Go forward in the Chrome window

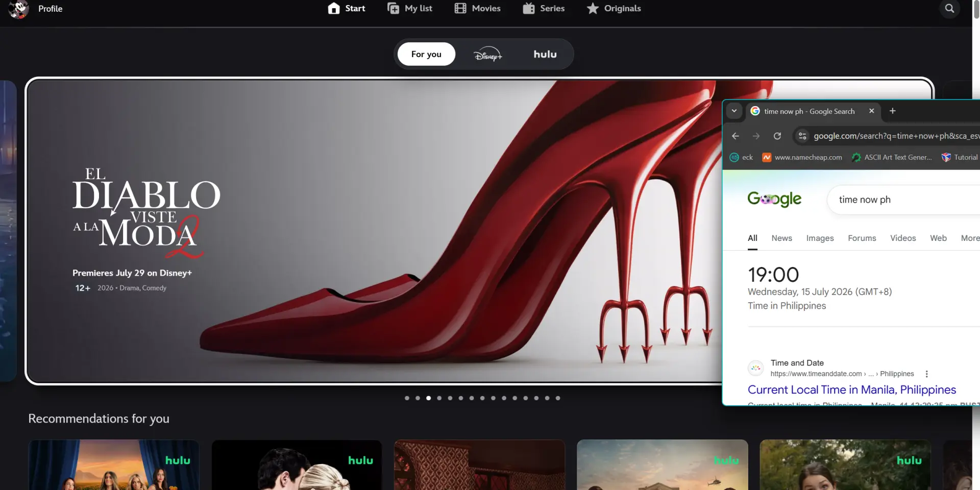click(756, 136)
